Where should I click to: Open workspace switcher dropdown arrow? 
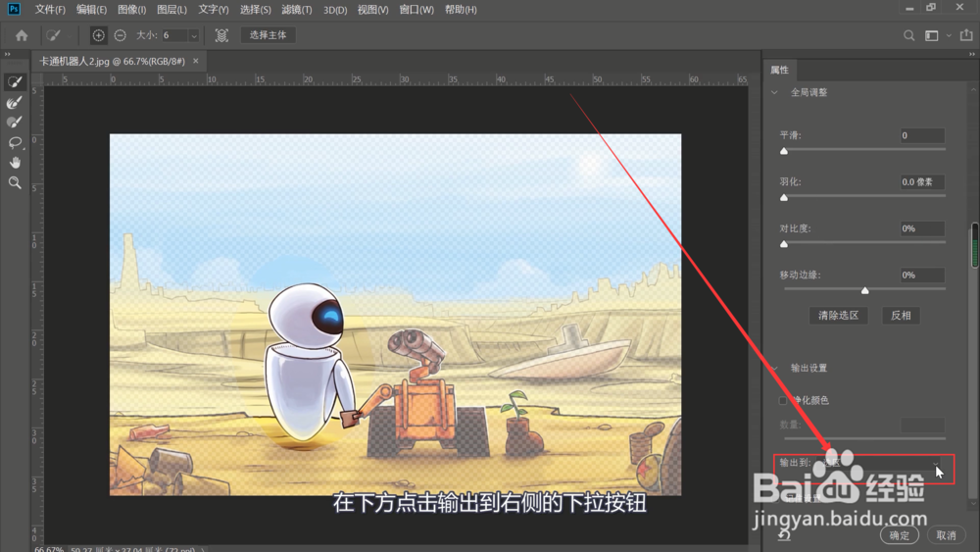click(948, 35)
